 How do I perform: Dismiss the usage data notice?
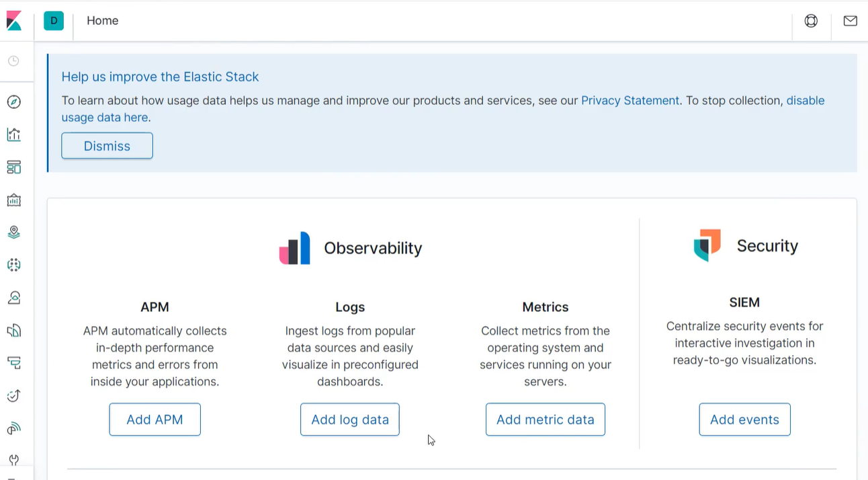pos(107,146)
